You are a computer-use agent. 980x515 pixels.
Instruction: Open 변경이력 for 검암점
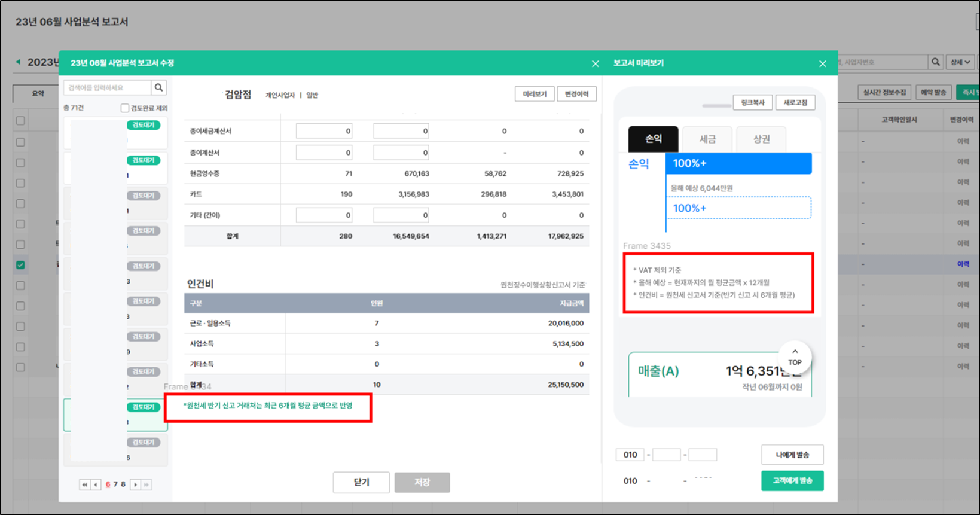576,95
